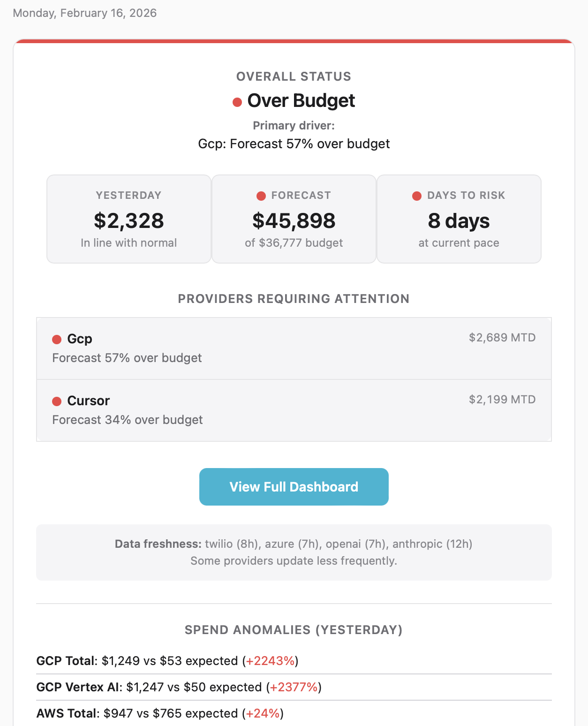Expand the Gcp provider row details
This screenshot has height=726, width=588.
pos(294,348)
